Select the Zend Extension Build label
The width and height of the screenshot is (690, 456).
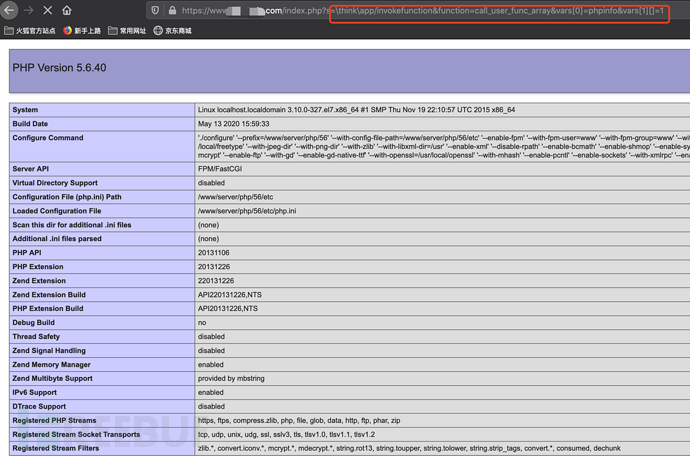[49, 295]
